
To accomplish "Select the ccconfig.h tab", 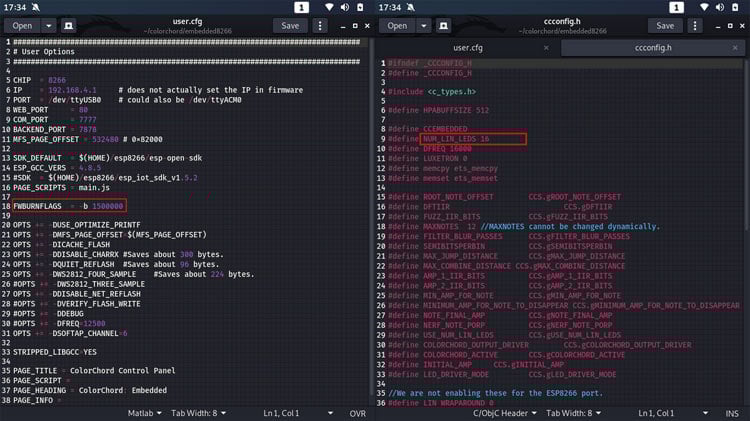I will click(x=655, y=47).
